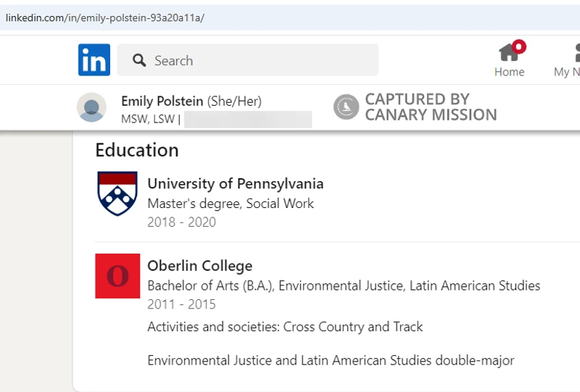The width and height of the screenshot is (580, 392).
Task: Open the Home tab with notification badge
Action: click(x=510, y=59)
